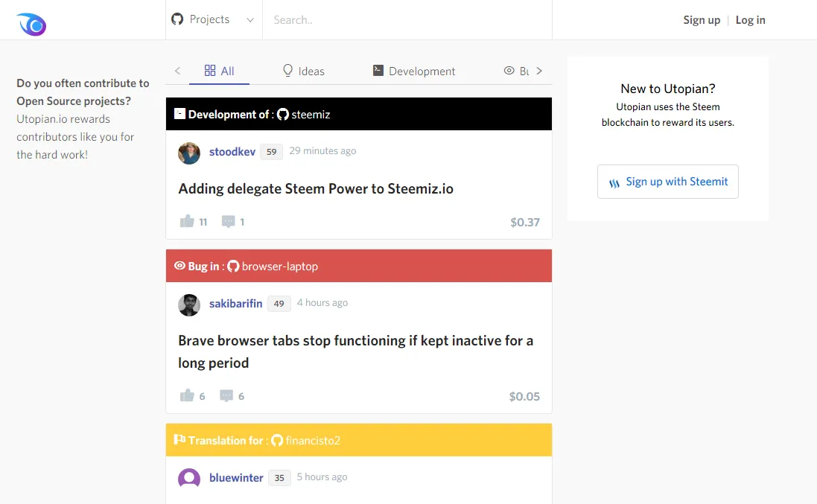
Task: Click the 'New to Utopian?' heading
Action: tap(668, 89)
